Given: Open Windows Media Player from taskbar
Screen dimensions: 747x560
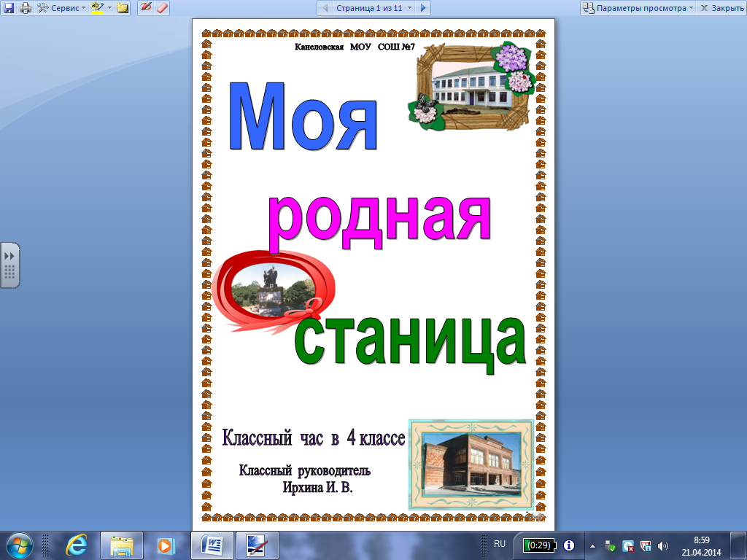Looking at the screenshot, I should (x=166, y=545).
